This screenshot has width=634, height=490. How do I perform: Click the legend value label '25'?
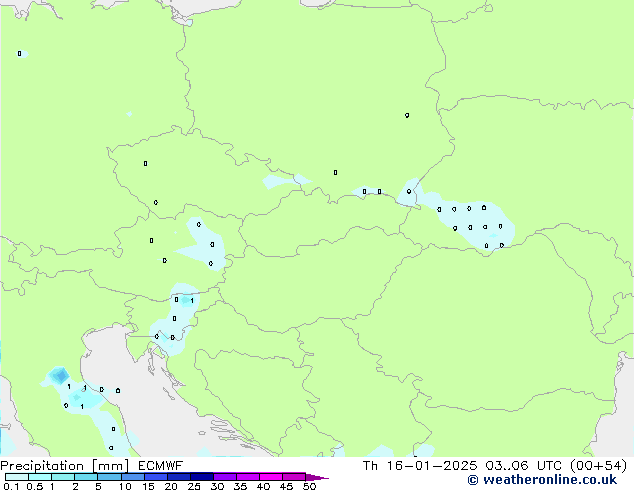pyautogui.click(x=194, y=486)
